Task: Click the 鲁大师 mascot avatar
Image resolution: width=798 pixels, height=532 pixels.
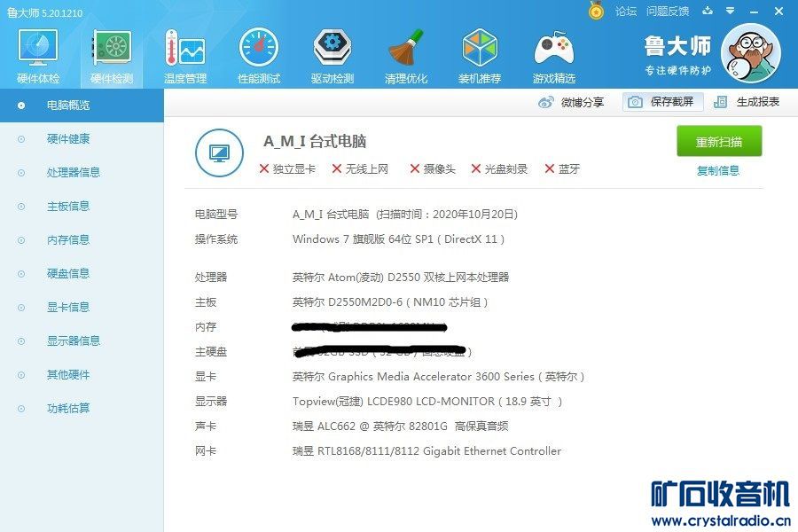Action: pos(751,53)
